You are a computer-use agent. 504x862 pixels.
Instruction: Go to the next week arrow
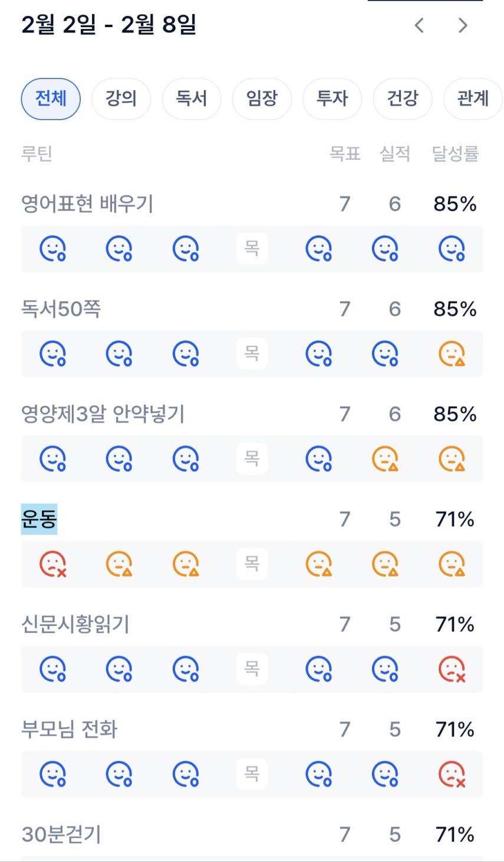pos(463,25)
